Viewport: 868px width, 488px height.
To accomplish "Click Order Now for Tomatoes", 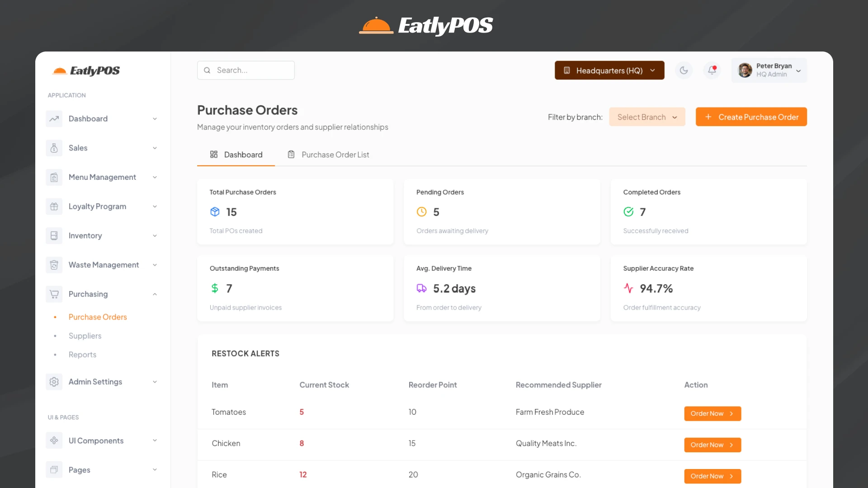I will point(712,413).
